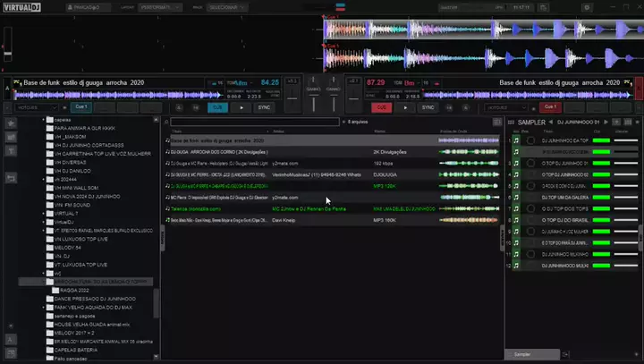Click right deck loop-out circular button
644x364 pixels.
click(465, 107)
